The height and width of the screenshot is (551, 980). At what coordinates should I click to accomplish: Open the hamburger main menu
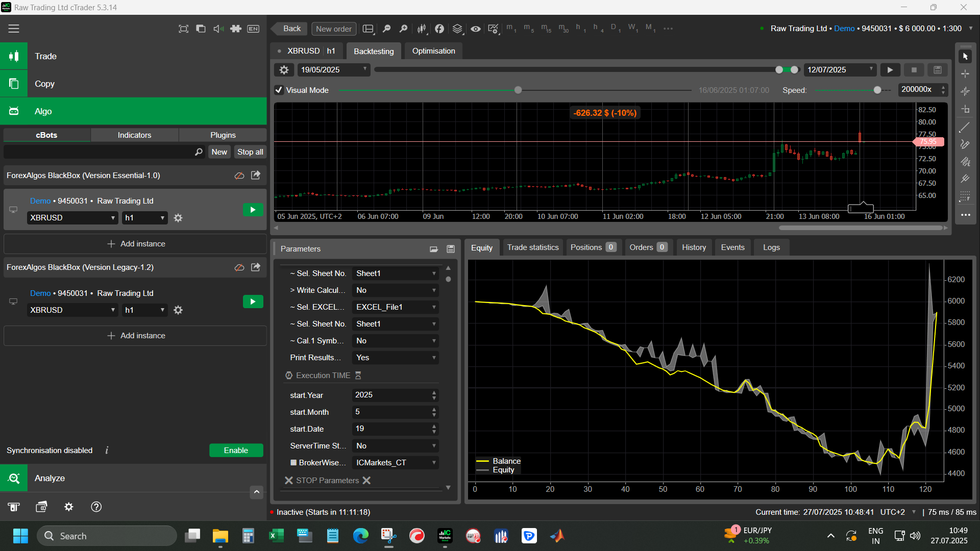point(14,29)
